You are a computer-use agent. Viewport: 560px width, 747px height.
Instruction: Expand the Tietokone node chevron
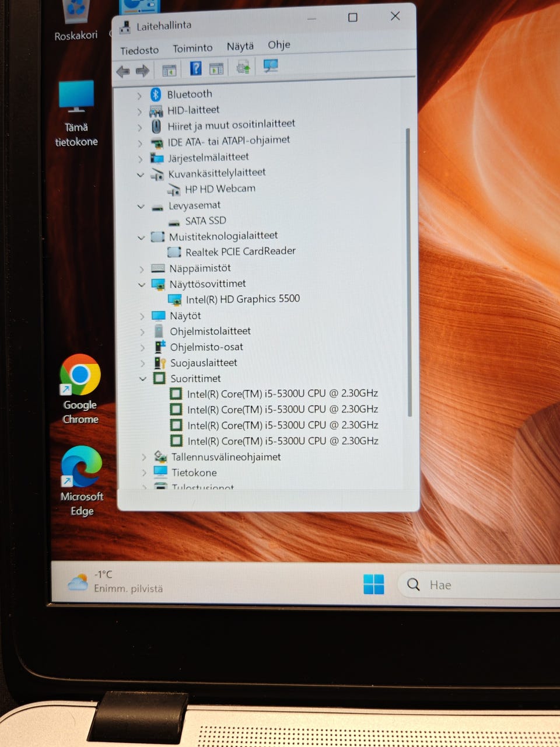coord(144,473)
